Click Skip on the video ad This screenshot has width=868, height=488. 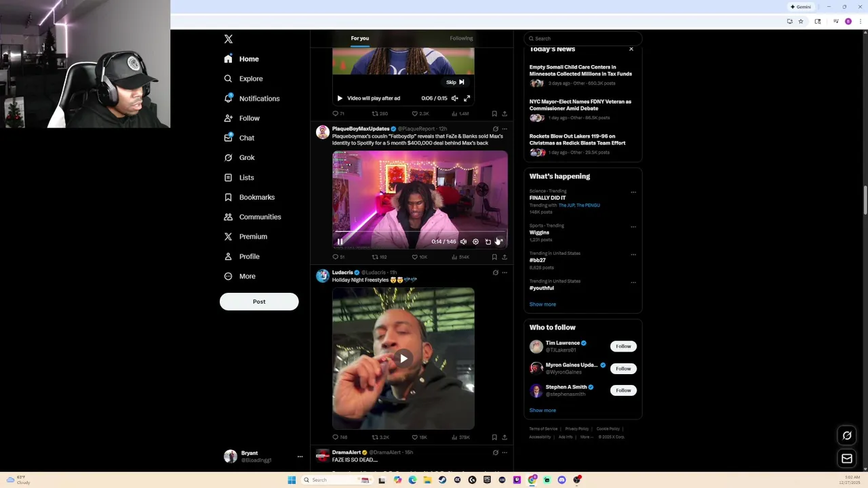click(455, 82)
